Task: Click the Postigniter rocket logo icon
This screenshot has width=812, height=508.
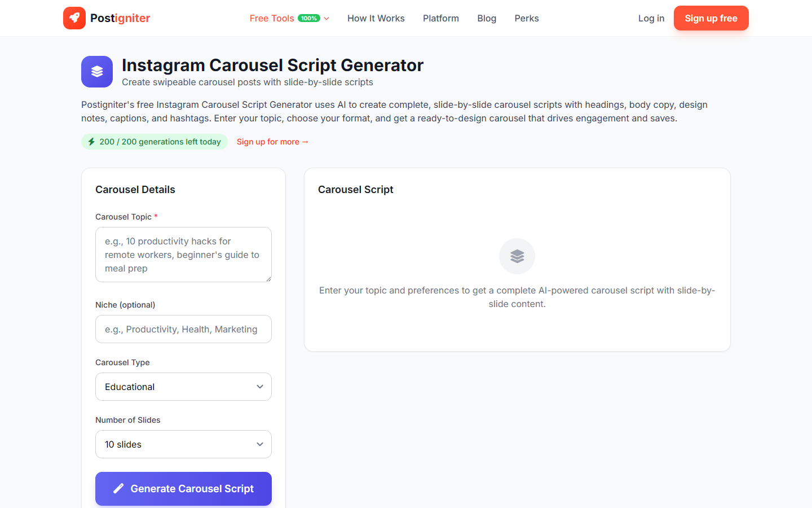Action: point(74,17)
